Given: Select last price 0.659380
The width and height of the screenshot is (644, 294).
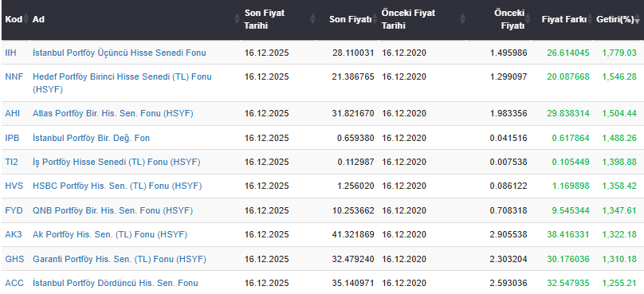Looking at the screenshot, I should coord(355,138).
